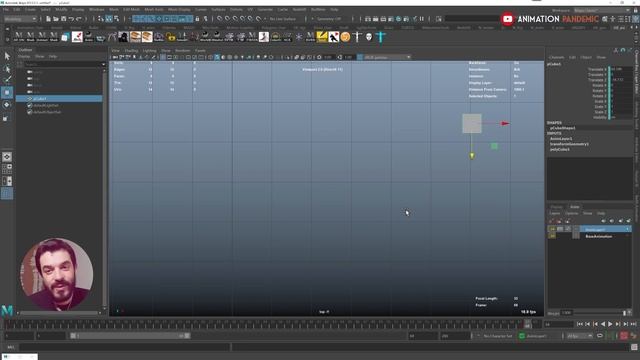Click the New Scene icon
This screenshot has width=640, height=360.
click(48, 19)
